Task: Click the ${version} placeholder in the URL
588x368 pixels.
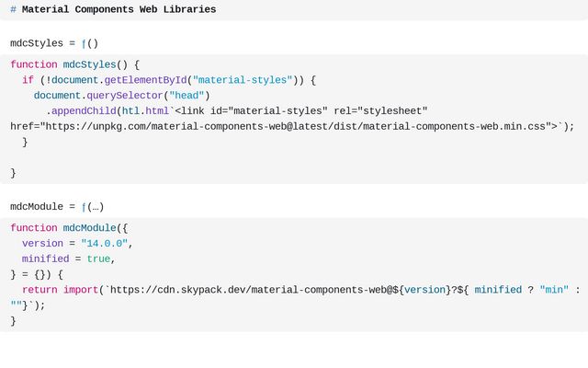Action: 422,290
